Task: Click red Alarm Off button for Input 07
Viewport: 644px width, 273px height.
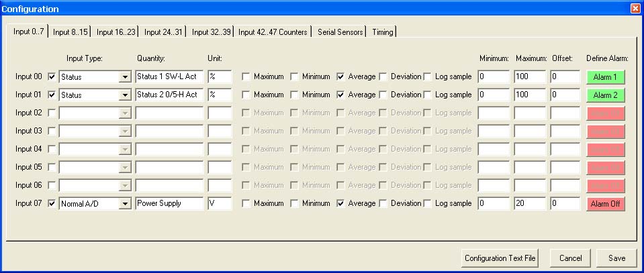Action: [x=605, y=203]
